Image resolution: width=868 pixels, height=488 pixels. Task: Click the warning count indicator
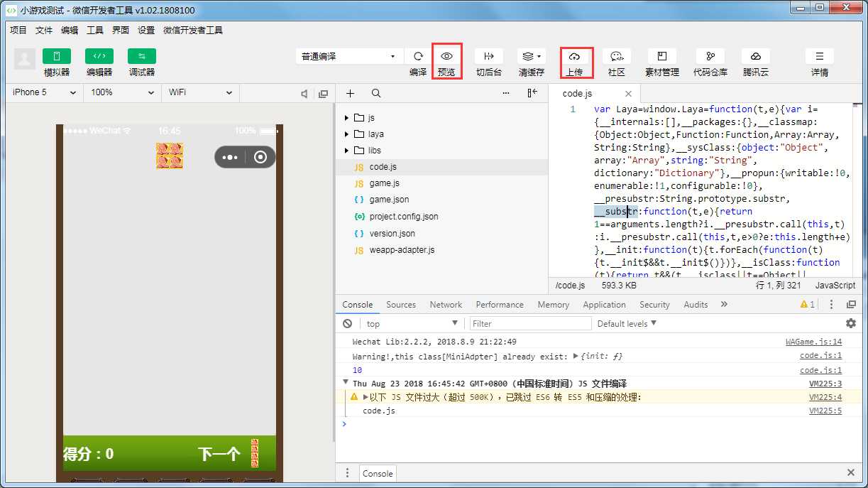coord(808,304)
